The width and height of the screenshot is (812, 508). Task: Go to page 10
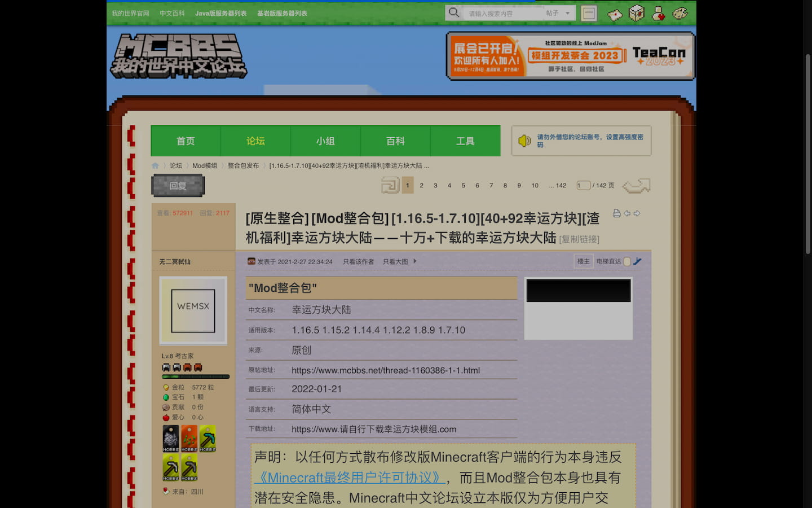click(535, 185)
